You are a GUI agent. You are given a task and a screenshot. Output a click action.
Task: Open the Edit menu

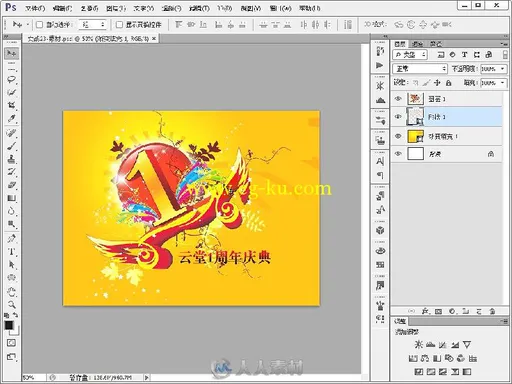62,8
